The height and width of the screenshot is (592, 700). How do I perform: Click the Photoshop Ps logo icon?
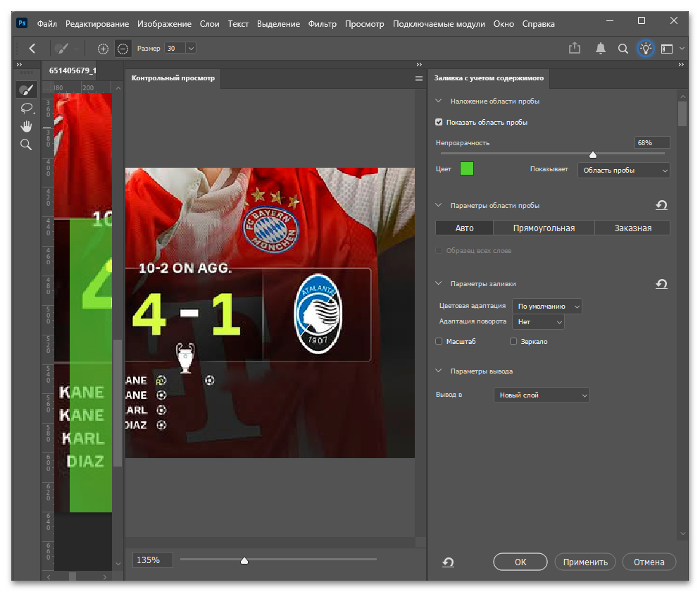pos(22,23)
